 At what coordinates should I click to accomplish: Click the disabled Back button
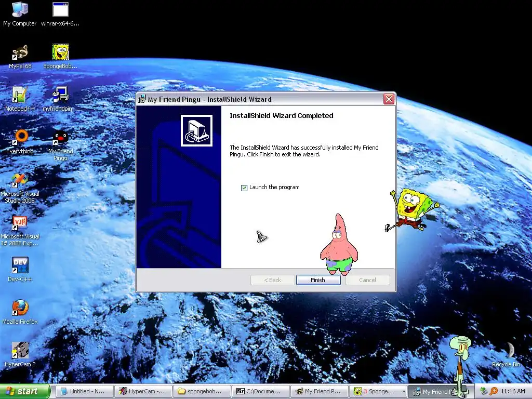(272, 280)
